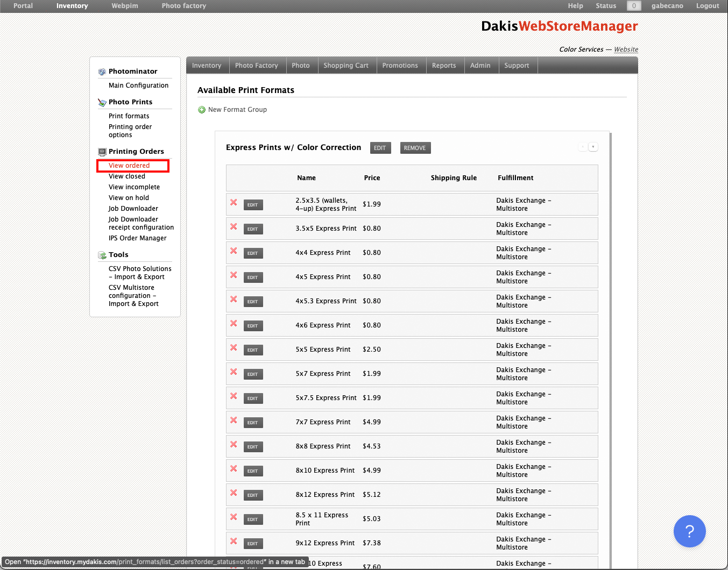The width and height of the screenshot is (728, 570).
Task: Remove the 8x10 Express Print via red X
Action: coord(234,468)
